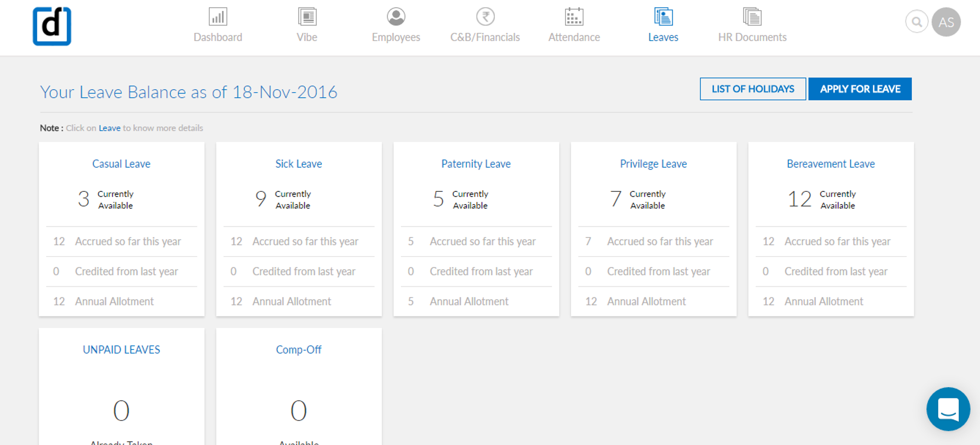This screenshot has width=980, height=445.
Task: Click APPLY FOR LEAVE
Action: 860,89
